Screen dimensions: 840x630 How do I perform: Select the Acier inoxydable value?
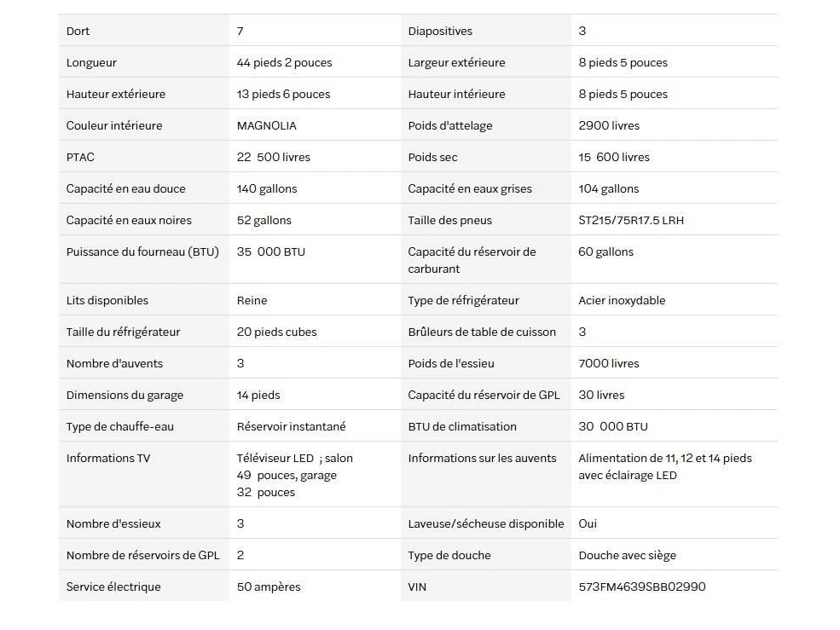click(x=622, y=301)
